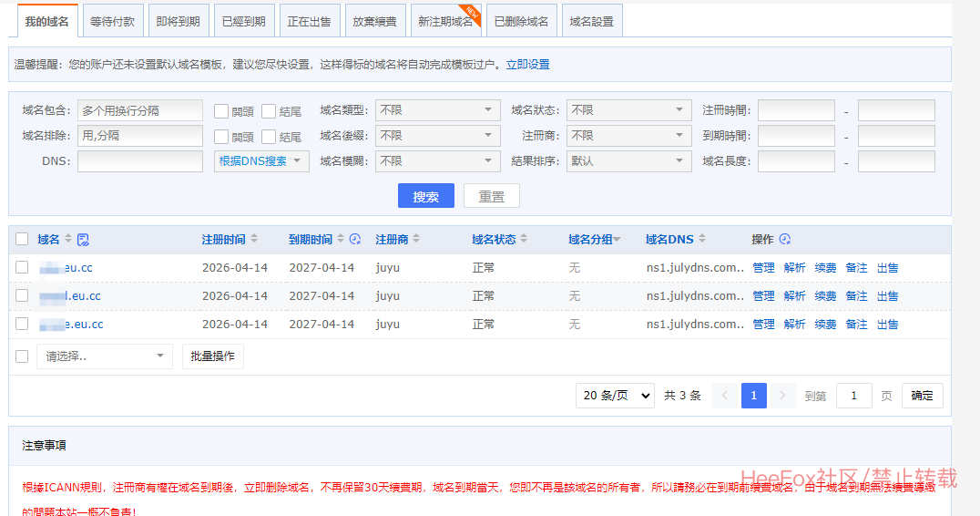Open 域名設置 tab
Image resolution: width=980 pixels, height=516 pixels.
coord(592,21)
